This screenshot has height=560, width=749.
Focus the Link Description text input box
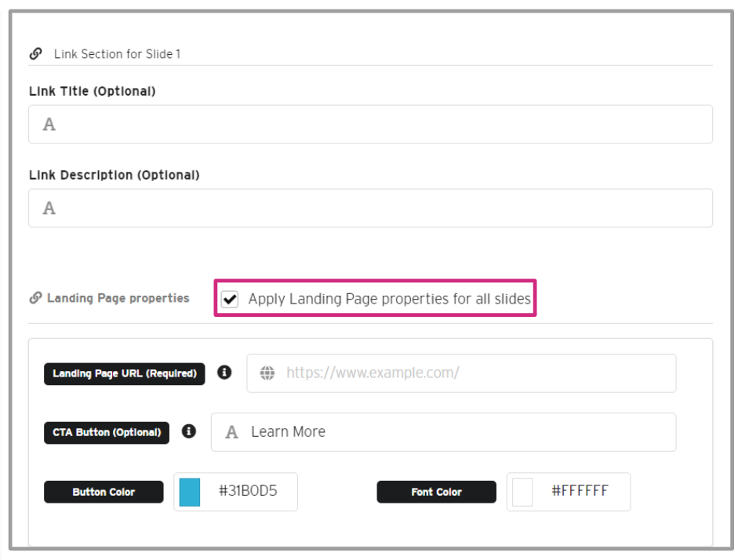pos(376,209)
